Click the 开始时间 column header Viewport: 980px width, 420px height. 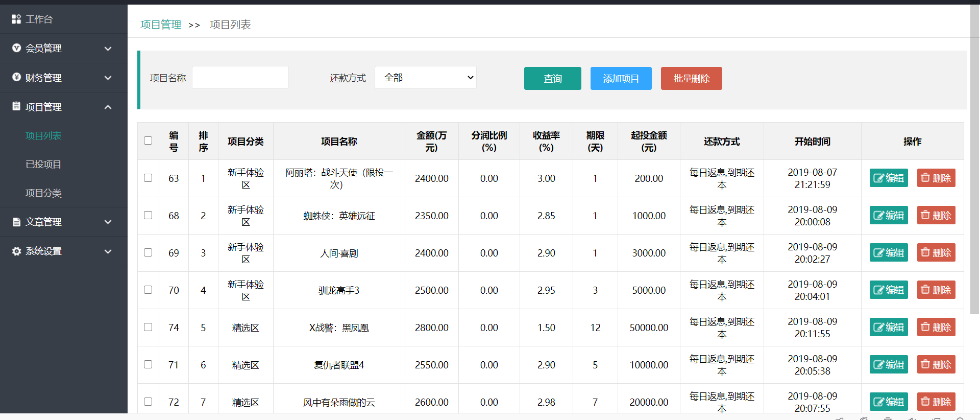812,142
